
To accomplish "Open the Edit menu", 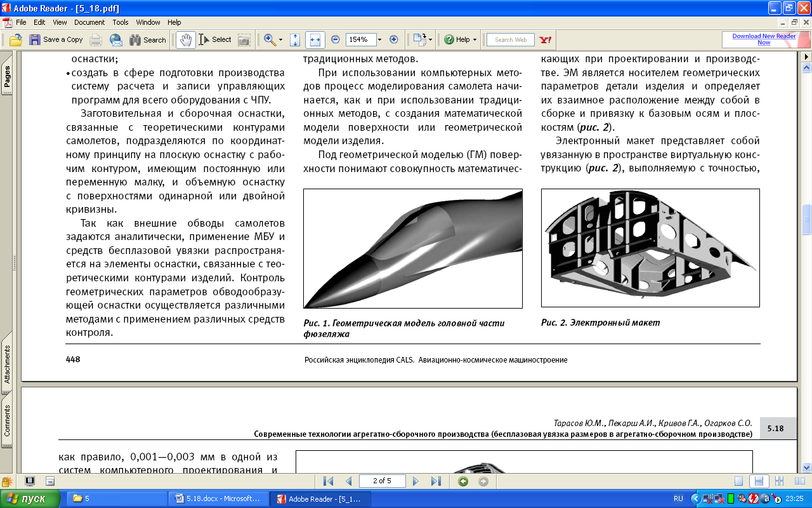I will [39, 22].
